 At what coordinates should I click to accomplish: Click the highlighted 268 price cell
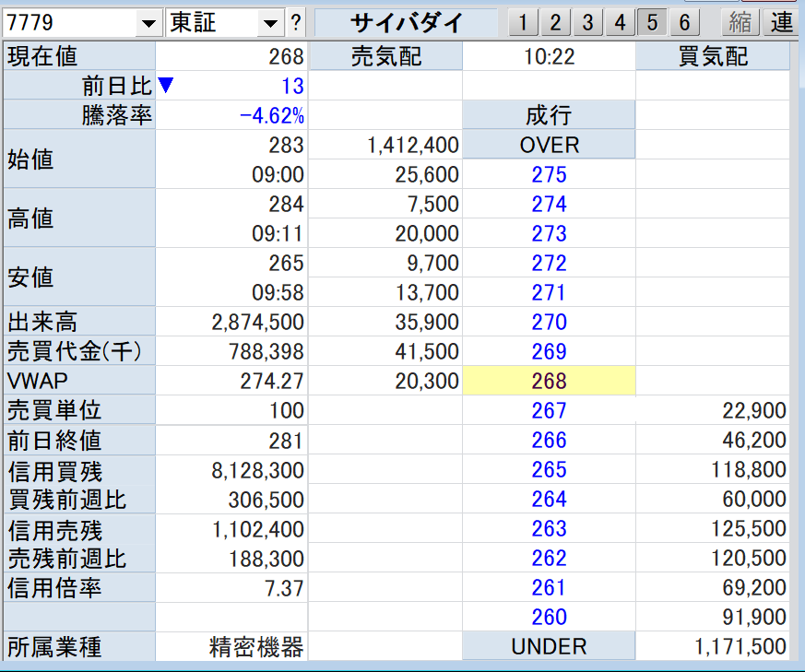(549, 381)
